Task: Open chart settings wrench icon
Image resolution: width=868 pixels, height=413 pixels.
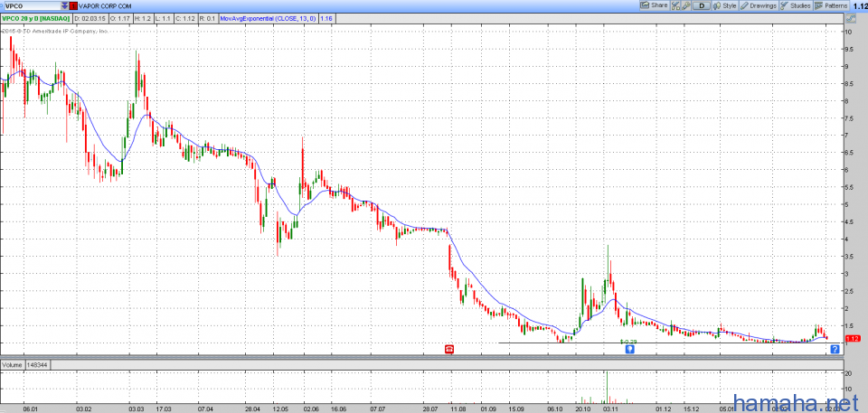Action: (686, 5)
